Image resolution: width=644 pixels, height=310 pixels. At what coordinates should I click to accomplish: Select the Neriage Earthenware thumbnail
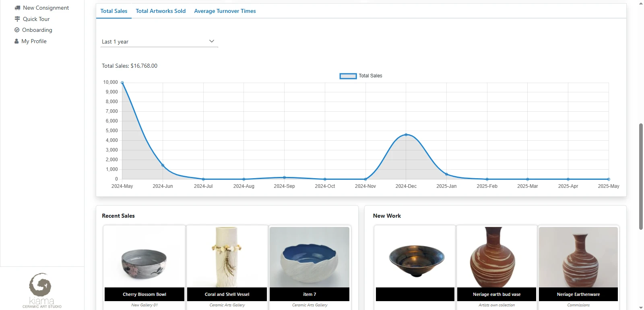pos(578,257)
